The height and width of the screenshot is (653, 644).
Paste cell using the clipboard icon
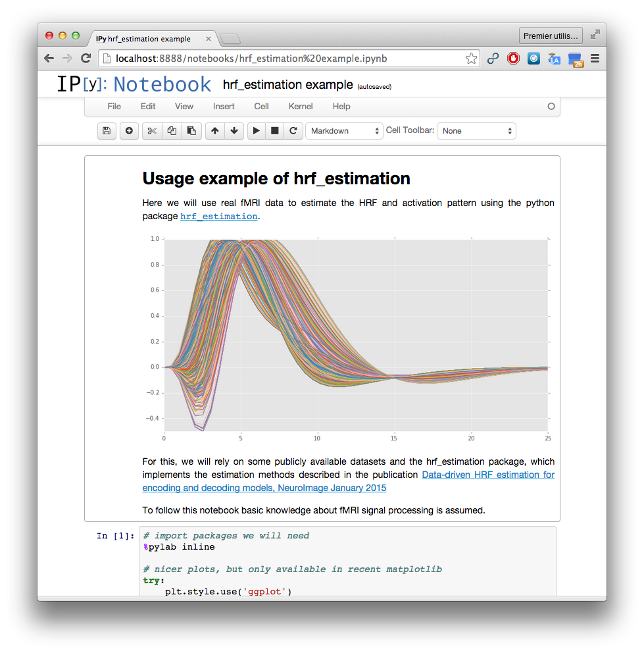click(x=191, y=131)
